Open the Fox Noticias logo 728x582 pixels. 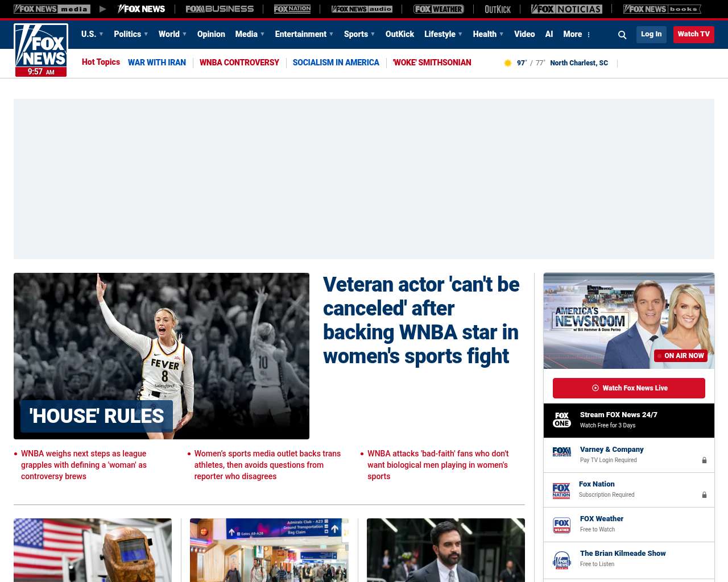point(566,9)
